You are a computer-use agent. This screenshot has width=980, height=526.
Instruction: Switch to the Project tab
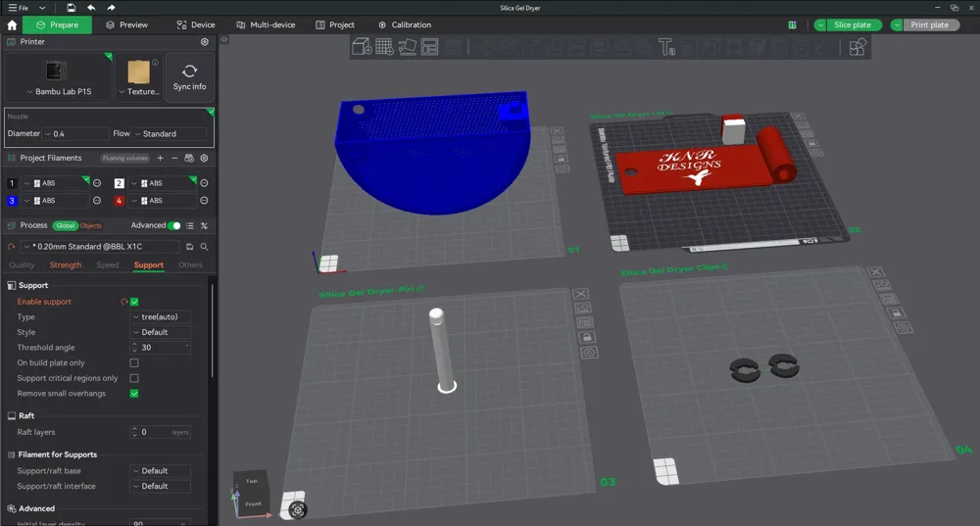pyautogui.click(x=335, y=25)
